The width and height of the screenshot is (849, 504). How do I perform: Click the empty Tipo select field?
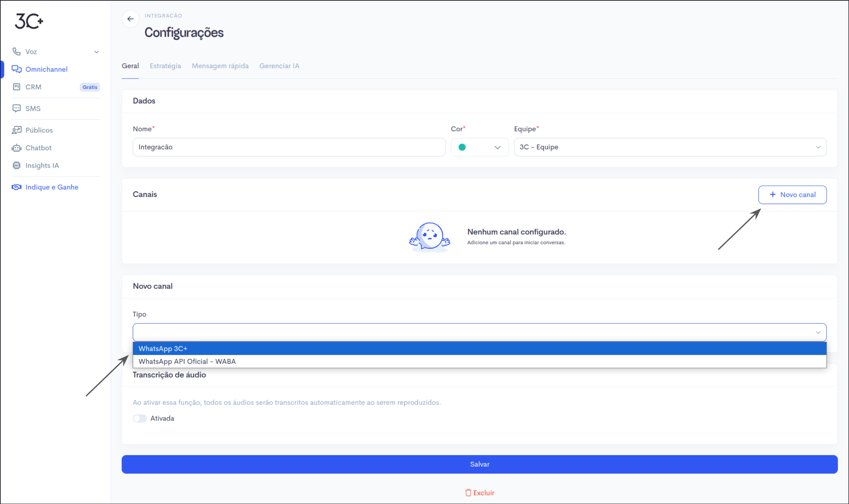coord(480,332)
